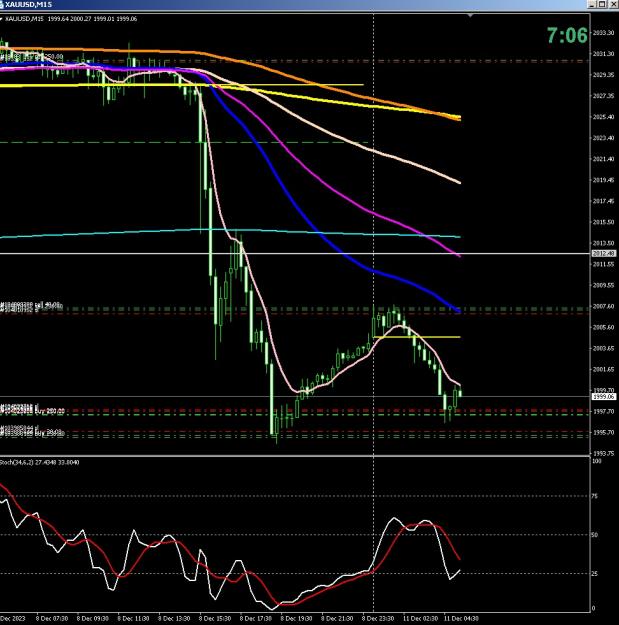Click the '8 Dec 17:30' time axis label
619x625 pixels.
pos(255,619)
